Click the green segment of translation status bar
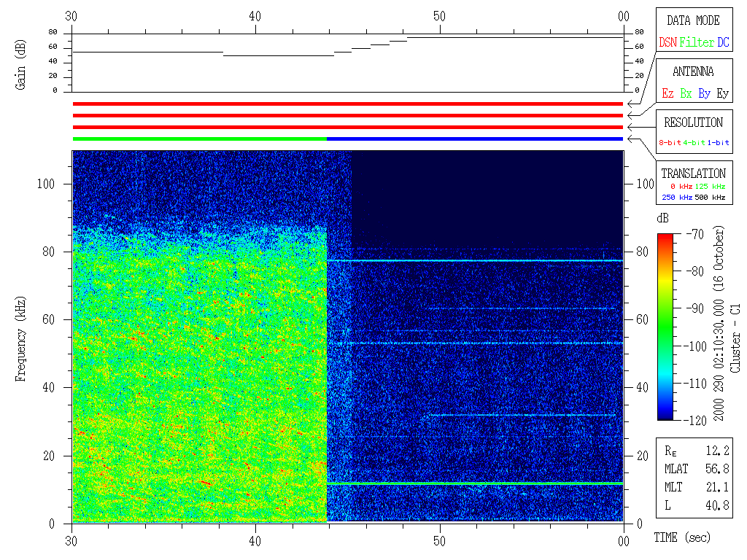The width and height of the screenshot is (747, 560). tap(199, 139)
